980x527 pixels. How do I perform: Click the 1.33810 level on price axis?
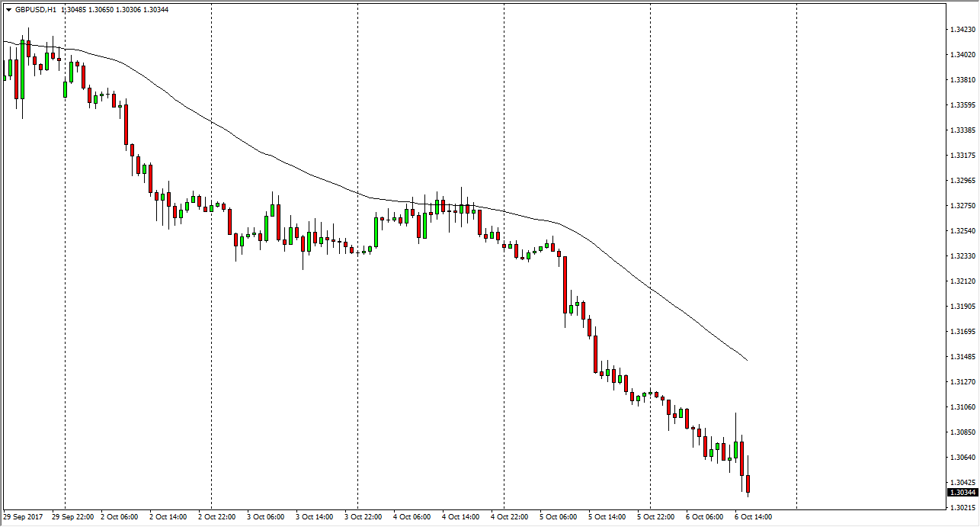pyautogui.click(x=962, y=80)
